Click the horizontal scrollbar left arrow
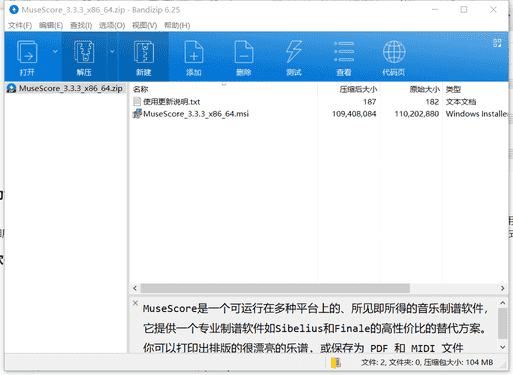Image resolution: width=513 pixels, height=375 pixels. click(x=135, y=288)
